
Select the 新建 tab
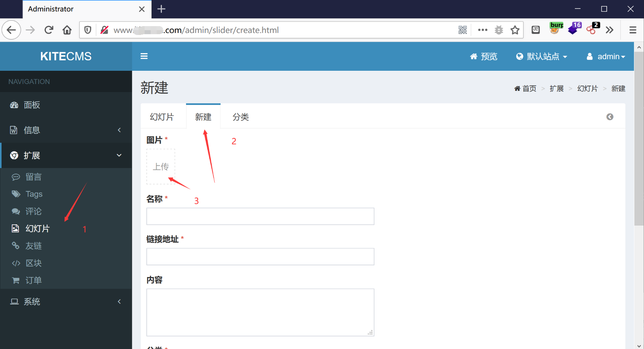(x=203, y=117)
